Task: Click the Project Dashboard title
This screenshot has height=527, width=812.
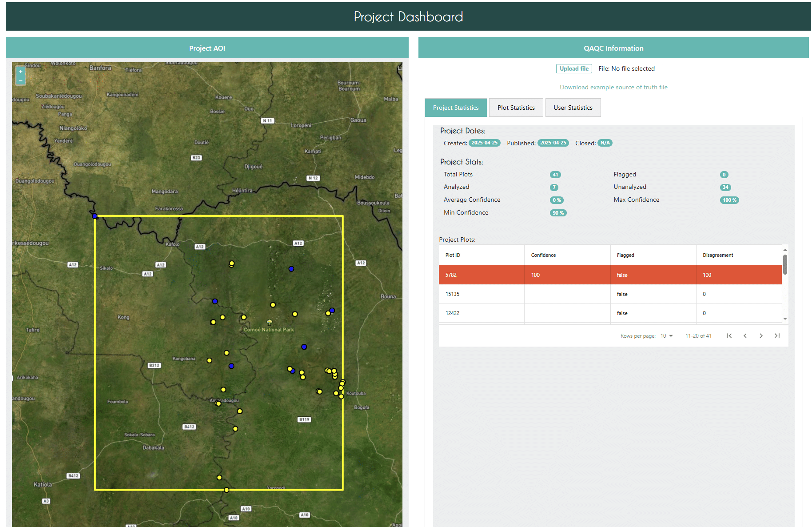Action: tap(408, 16)
